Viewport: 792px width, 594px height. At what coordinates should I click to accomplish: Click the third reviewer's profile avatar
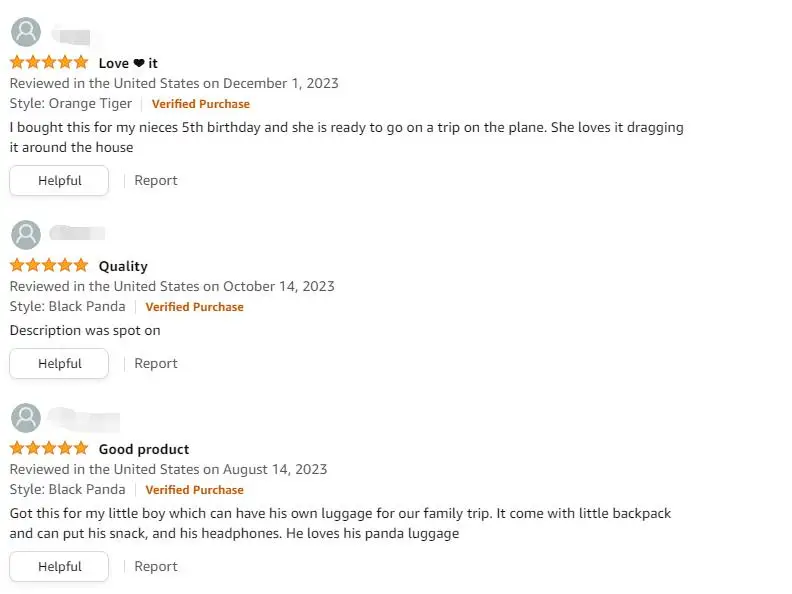pos(26,418)
